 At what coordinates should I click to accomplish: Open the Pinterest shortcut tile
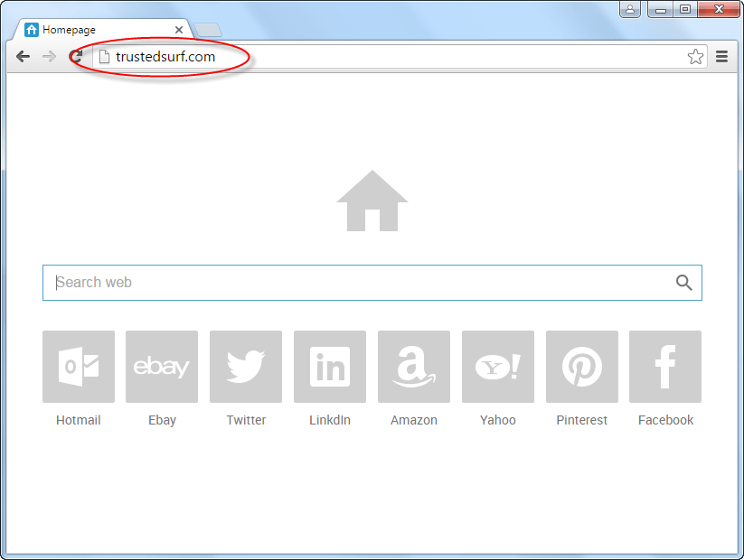pos(582,367)
